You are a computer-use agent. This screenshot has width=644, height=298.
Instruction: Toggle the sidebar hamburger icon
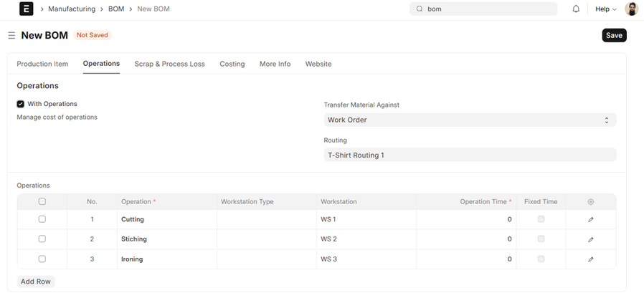tap(11, 35)
